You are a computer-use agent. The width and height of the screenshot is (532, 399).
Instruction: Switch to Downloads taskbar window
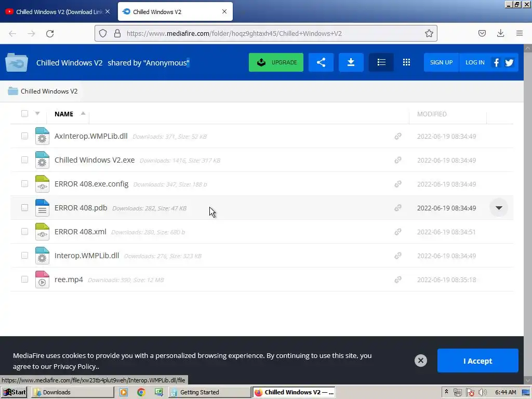73,392
